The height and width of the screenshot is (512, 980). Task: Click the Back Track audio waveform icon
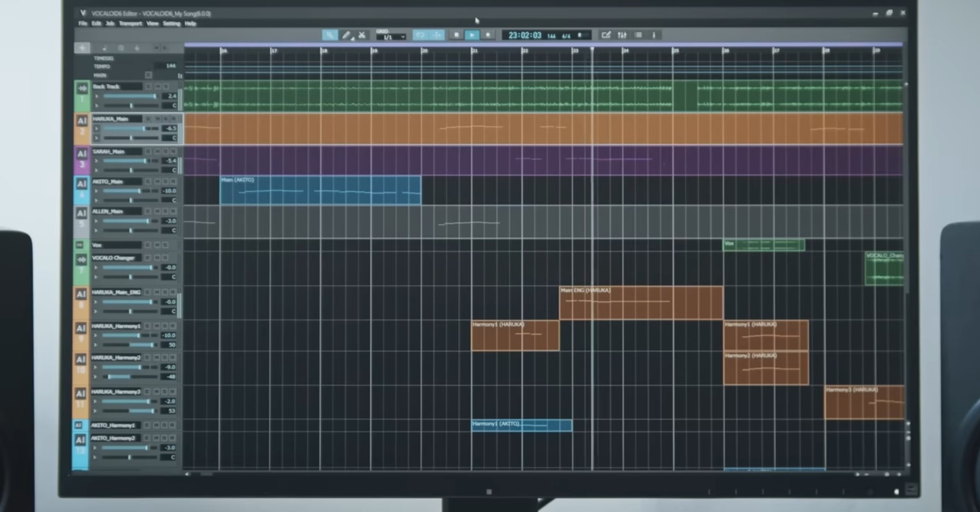(x=82, y=89)
